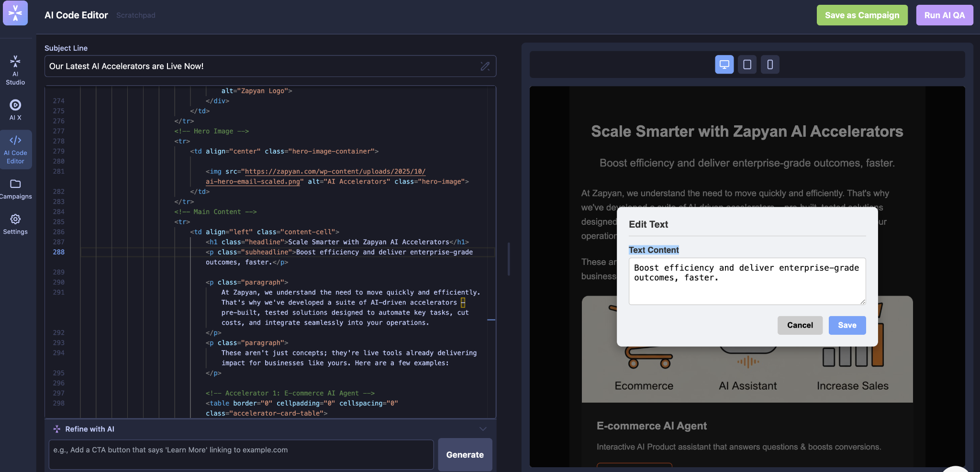Viewport: 980px width, 472px height.
Task: Open Settings in the sidebar
Action: click(16, 225)
